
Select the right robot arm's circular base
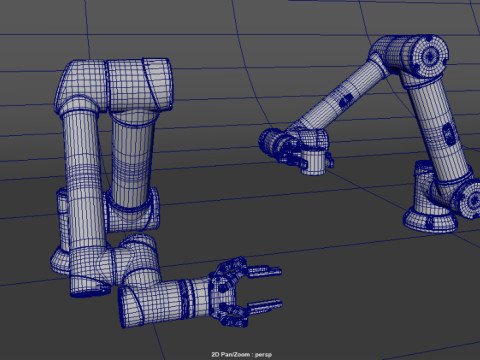point(430,220)
